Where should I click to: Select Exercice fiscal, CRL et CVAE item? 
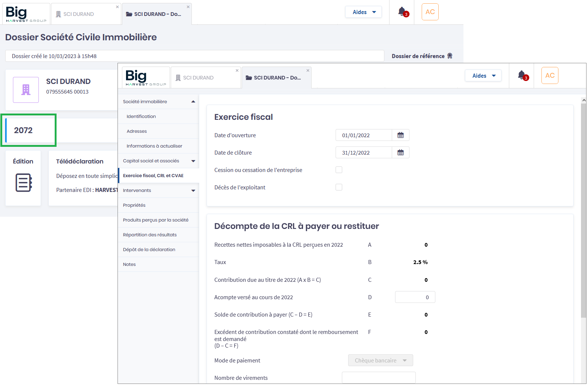pyautogui.click(x=159, y=176)
